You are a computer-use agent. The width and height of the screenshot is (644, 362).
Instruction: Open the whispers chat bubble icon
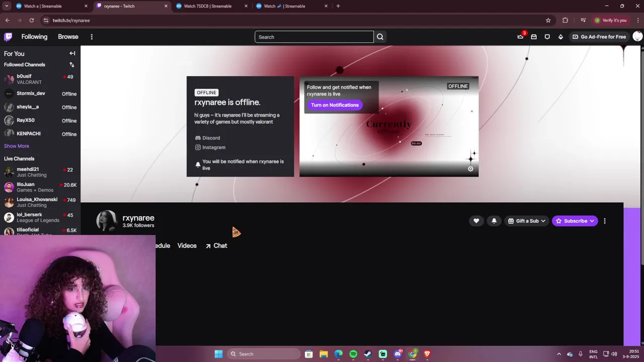547,37
